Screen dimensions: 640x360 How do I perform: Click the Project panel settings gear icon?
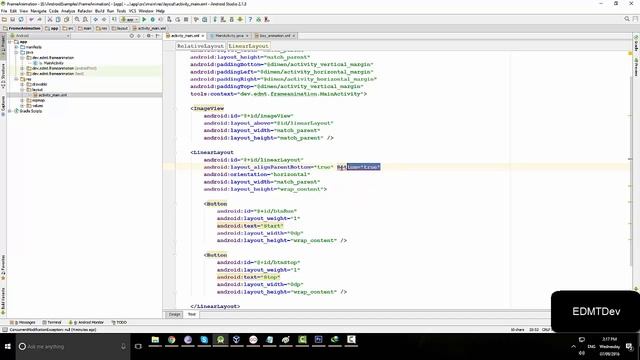click(x=149, y=36)
